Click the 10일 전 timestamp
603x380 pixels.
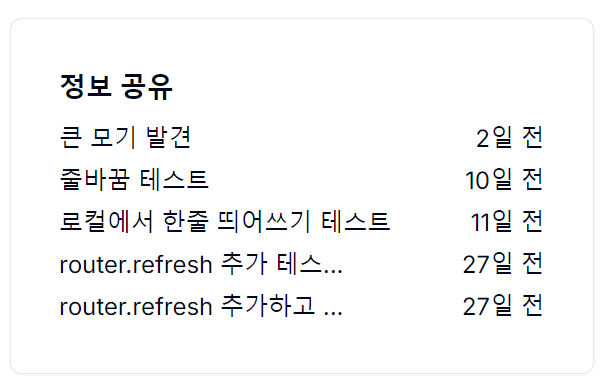tap(504, 180)
